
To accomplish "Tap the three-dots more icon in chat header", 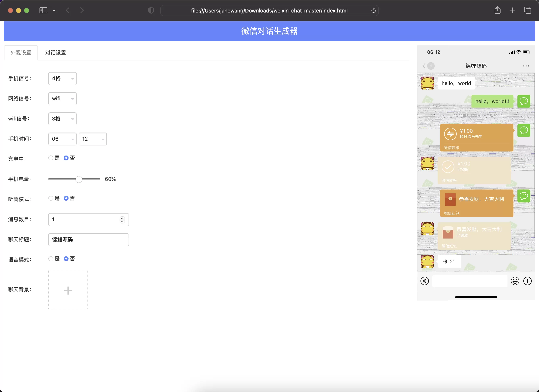I will [x=526, y=66].
